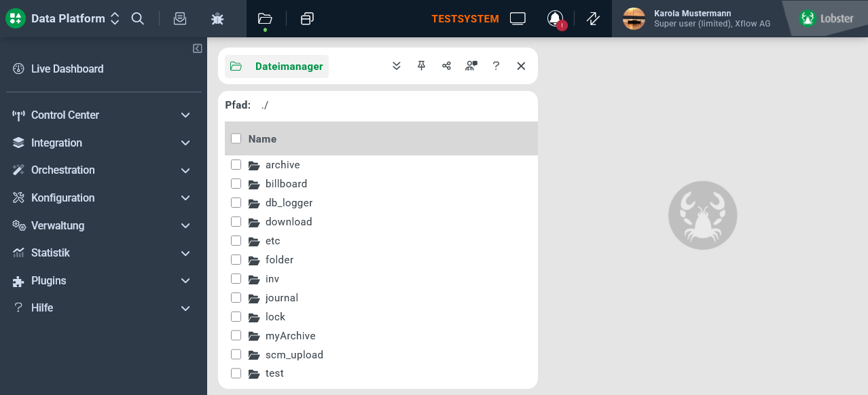Select the checkbox next to journal
The height and width of the screenshot is (395, 868).
[236, 297]
